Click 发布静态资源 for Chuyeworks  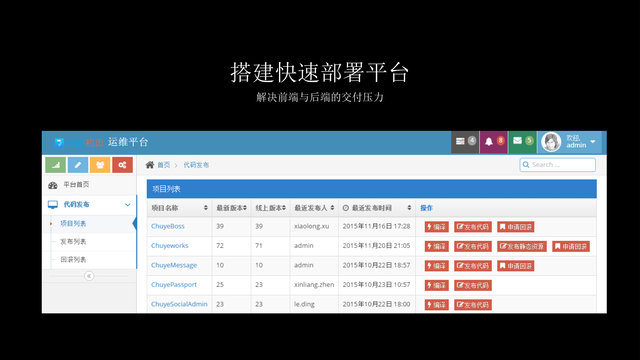pyautogui.click(x=522, y=246)
